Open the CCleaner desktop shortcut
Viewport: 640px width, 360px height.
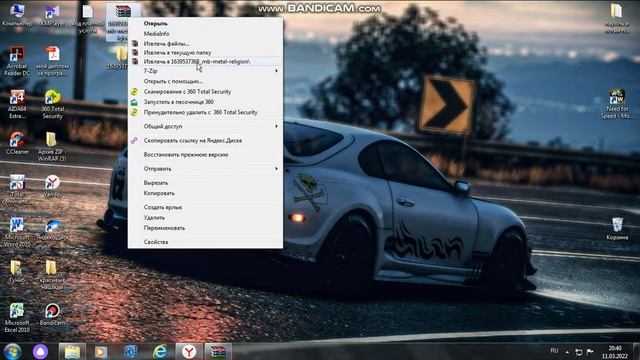tap(17, 143)
